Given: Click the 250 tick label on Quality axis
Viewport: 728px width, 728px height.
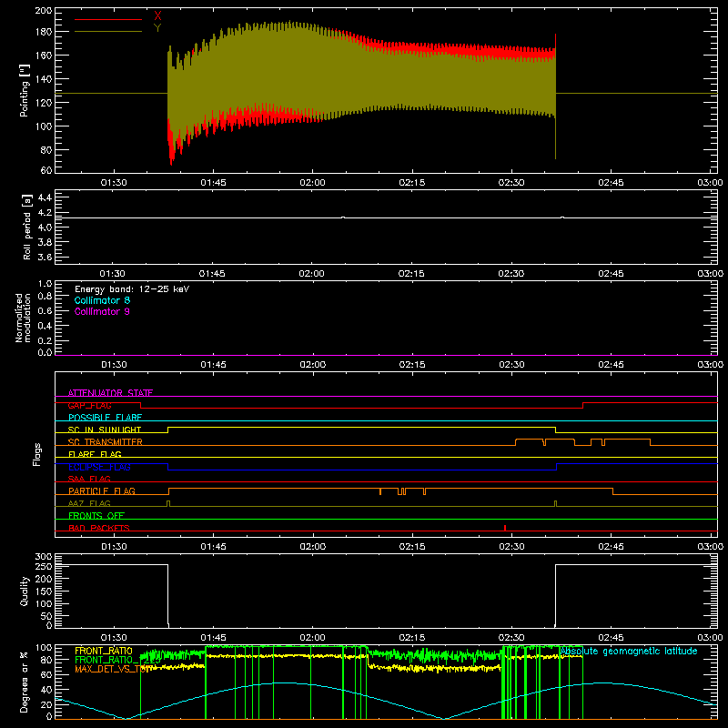Looking at the screenshot, I should [x=44, y=566].
